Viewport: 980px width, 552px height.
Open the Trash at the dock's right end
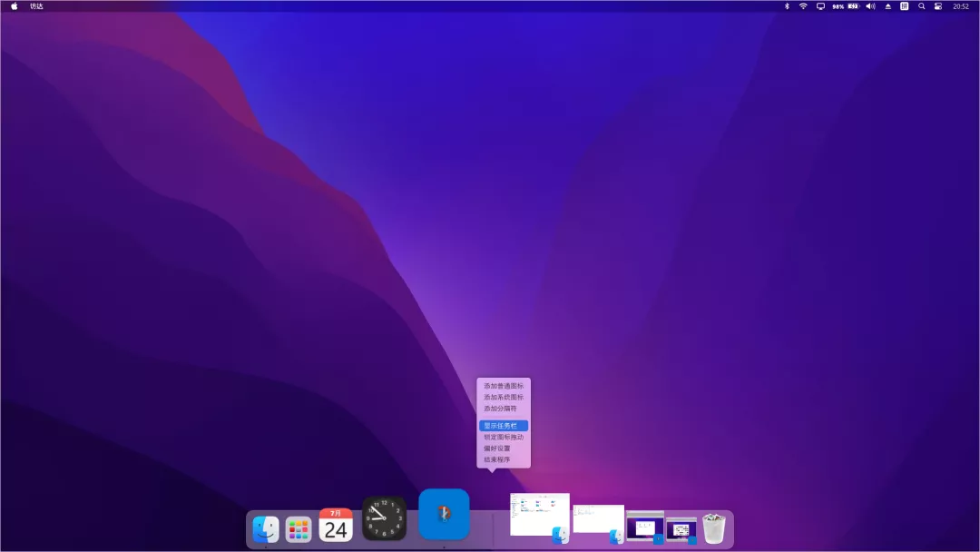(712, 525)
